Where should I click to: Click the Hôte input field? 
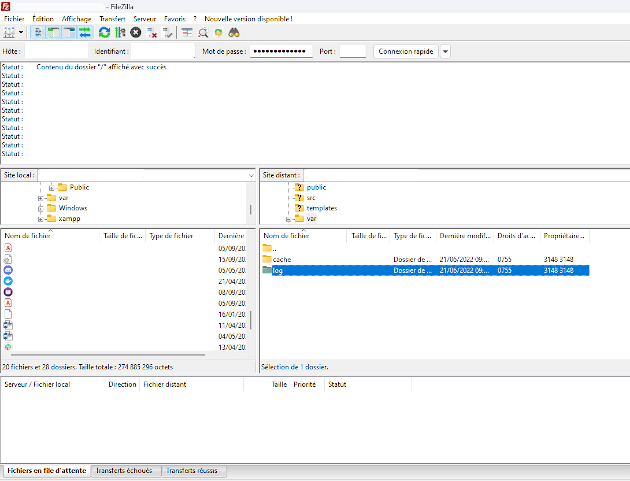pyautogui.click(x=56, y=51)
